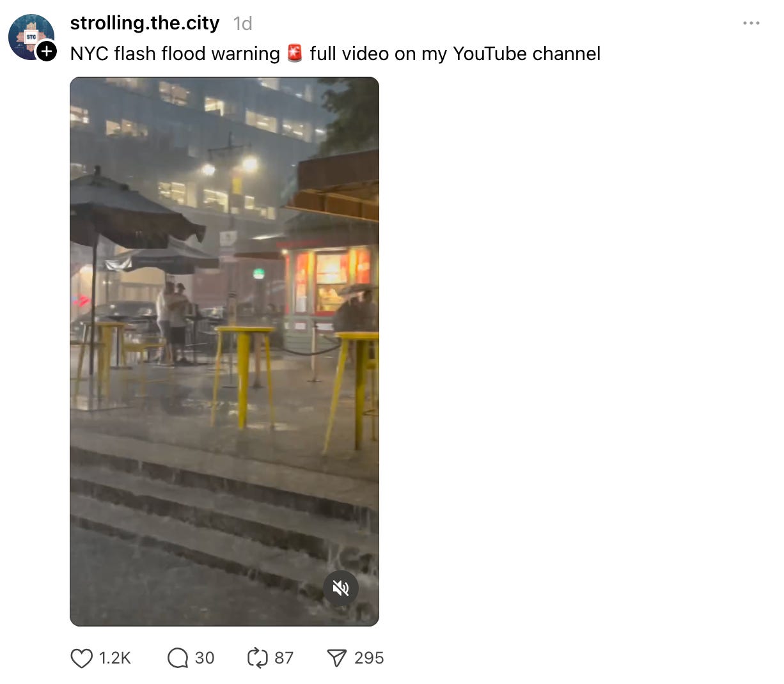View the 1.2K likes count
Screen dimensions: 784x684
pyautogui.click(x=115, y=658)
